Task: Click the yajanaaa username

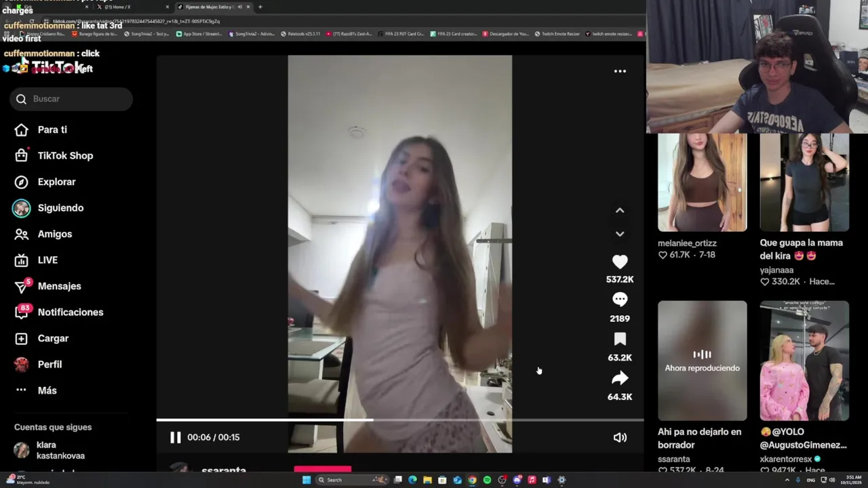Action: (776, 270)
